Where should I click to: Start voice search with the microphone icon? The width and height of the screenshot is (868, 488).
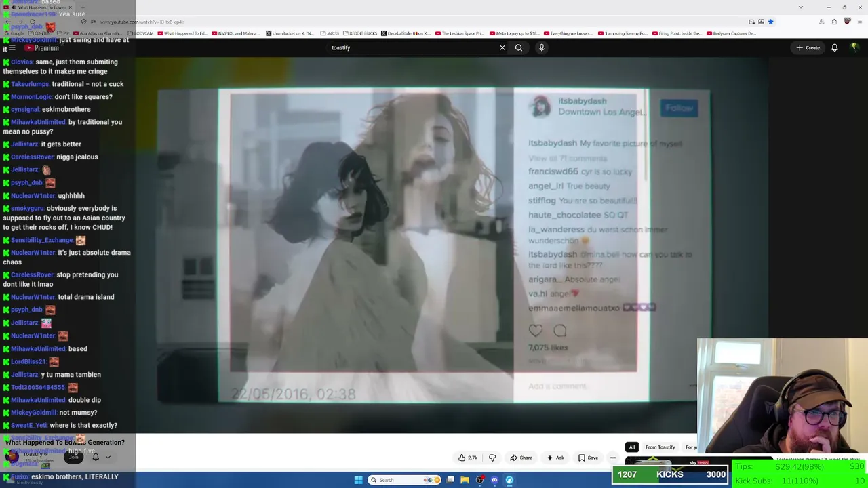click(541, 47)
